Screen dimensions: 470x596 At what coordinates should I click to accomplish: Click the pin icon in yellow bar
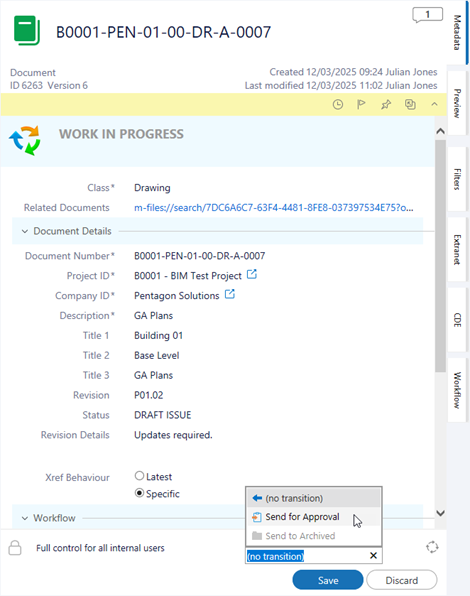(386, 104)
